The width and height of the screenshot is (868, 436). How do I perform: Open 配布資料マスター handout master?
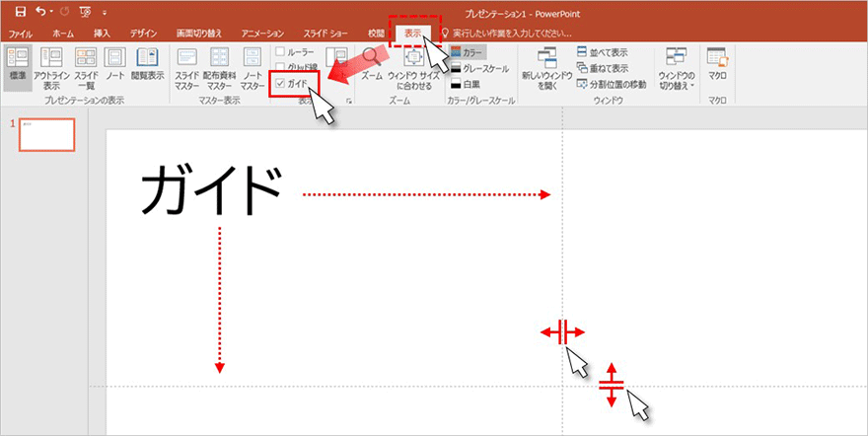[x=220, y=67]
